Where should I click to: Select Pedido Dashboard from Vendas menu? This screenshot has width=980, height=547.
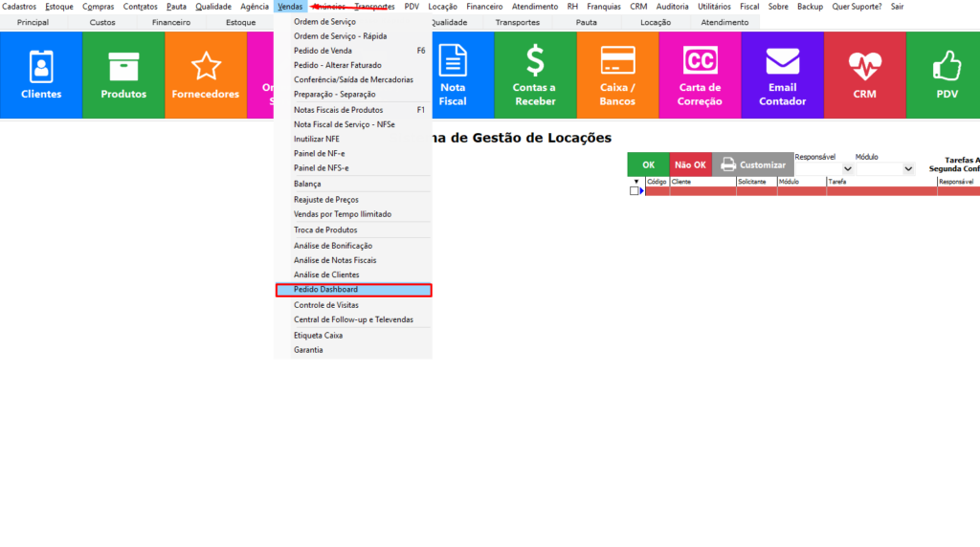(x=353, y=290)
